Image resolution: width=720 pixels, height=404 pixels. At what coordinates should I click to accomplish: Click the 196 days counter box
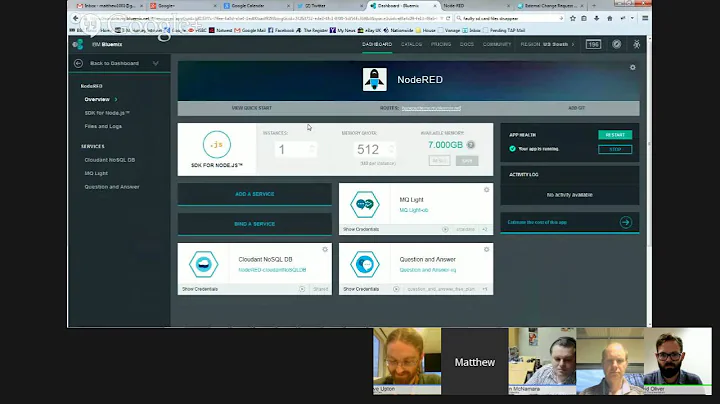tap(593, 45)
